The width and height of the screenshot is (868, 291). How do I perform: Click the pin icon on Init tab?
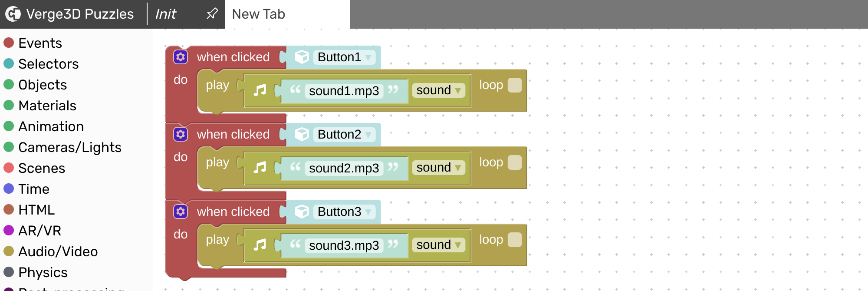pyautogui.click(x=212, y=14)
